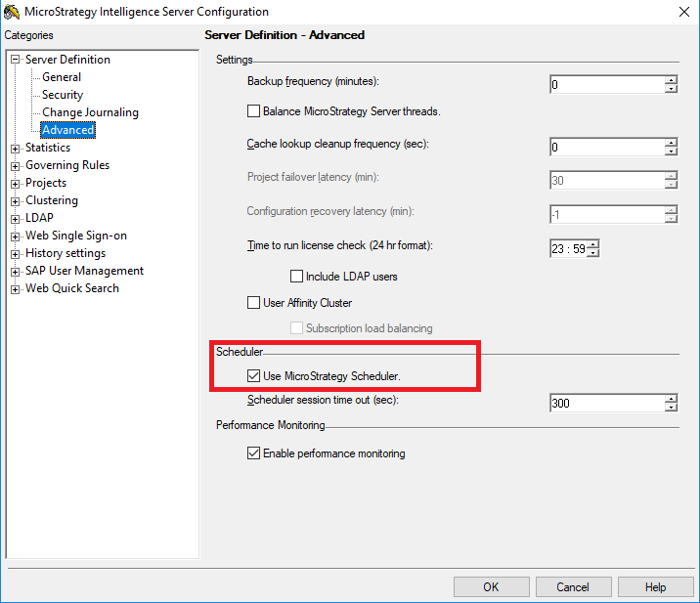Close the Intelligence Server Configuration dialog
This screenshot has width=700, height=603.
pyautogui.click(x=684, y=12)
